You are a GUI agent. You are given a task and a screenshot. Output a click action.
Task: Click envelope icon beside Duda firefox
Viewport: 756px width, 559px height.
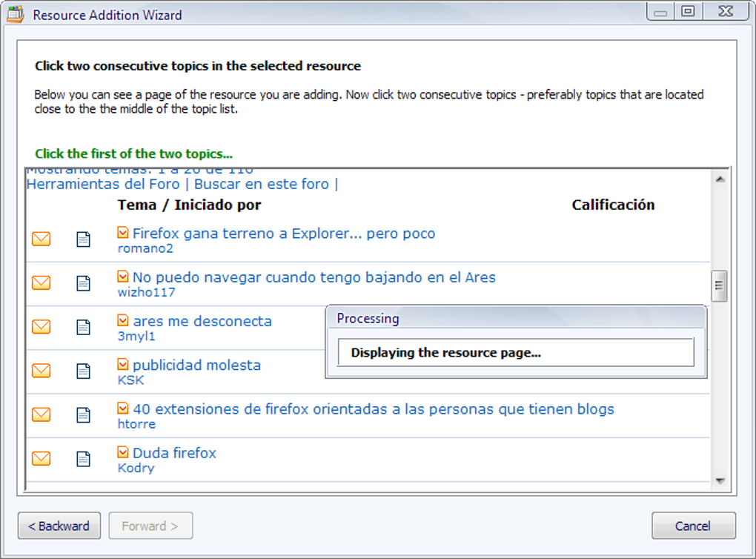(42, 459)
